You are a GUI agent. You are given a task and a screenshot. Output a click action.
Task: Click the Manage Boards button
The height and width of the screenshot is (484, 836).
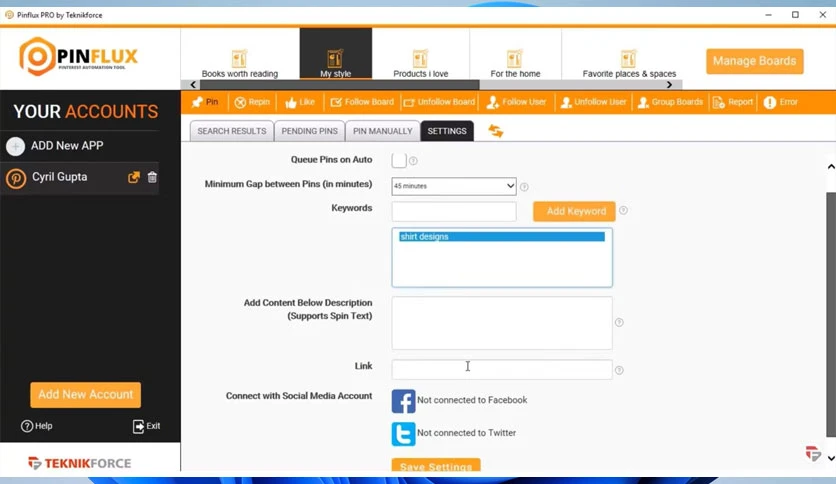tap(754, 61)
